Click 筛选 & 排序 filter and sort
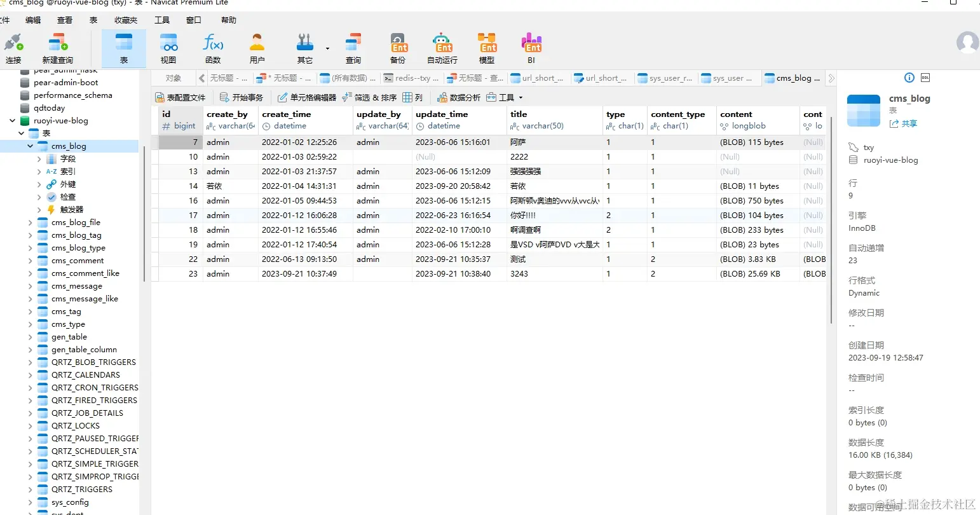This screenshot has height=515, width=980. pos(369,97)
